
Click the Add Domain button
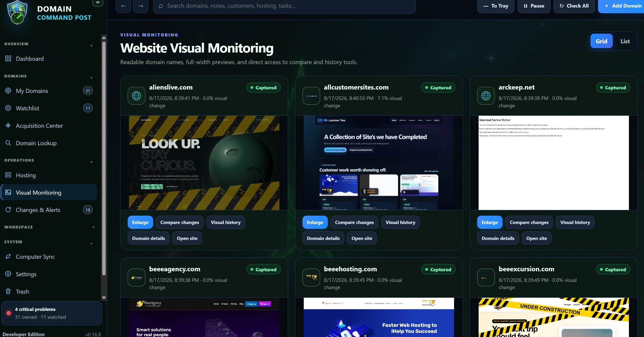(621, 6)
